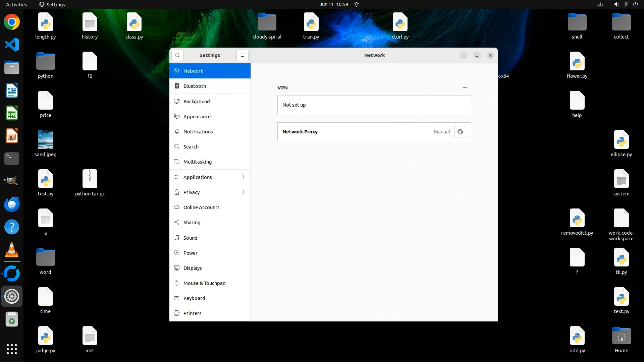Expand the Applications submenu chevron

pos(243,177)
